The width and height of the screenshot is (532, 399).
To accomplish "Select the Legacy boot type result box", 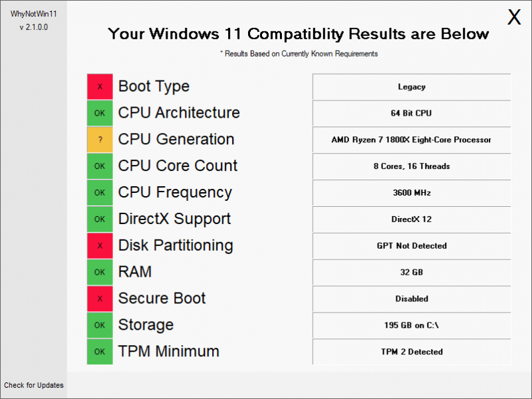I will (x=412, y=87).
